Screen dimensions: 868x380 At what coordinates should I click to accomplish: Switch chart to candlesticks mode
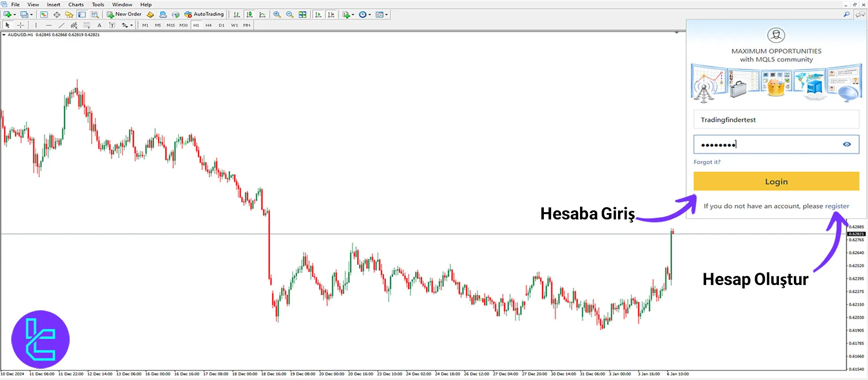point(249,14)
